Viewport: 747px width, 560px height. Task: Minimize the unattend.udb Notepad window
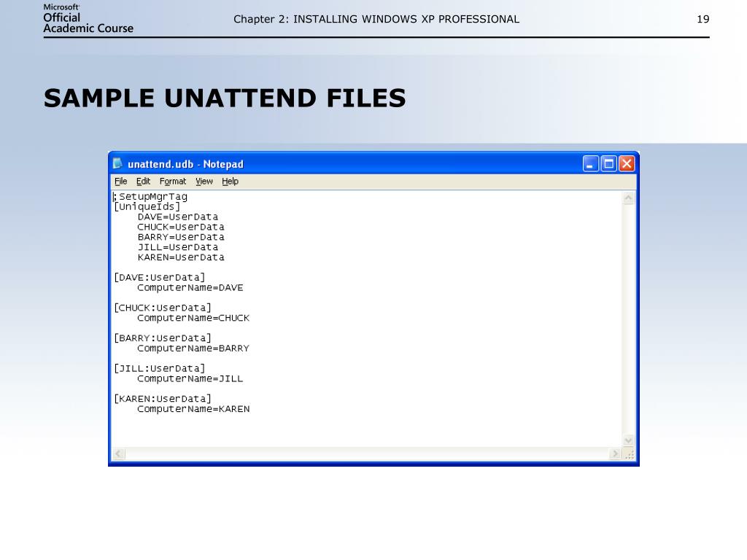pos(590,164)
